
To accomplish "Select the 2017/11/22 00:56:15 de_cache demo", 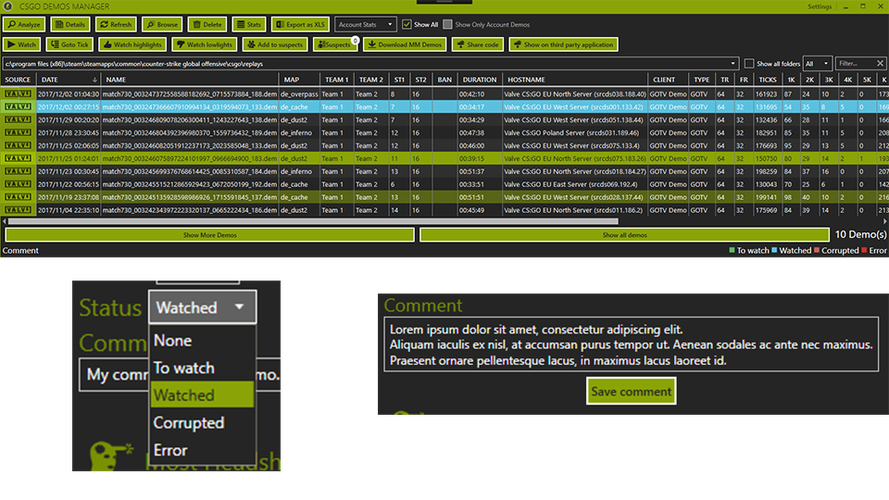I will (x=444, y=184).
